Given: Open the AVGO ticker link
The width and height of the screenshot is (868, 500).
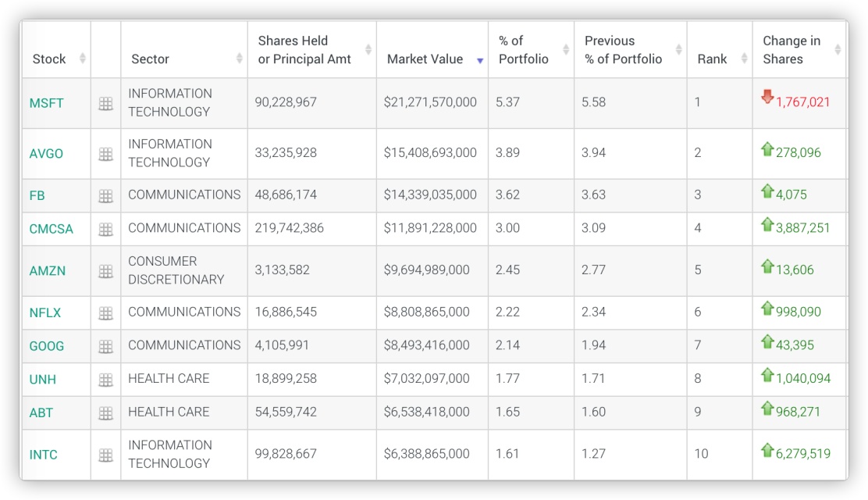Looking at the screenshot, I should pos(46,153).
